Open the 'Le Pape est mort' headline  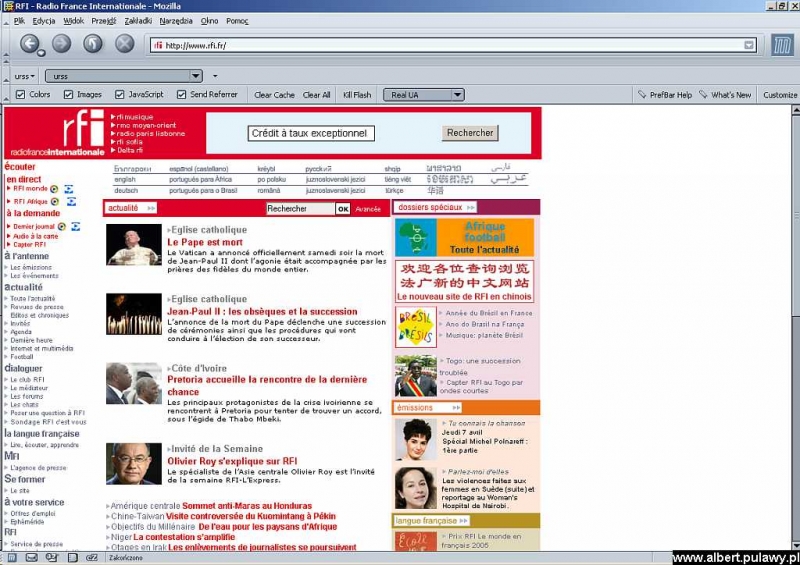tap(205, 242)
